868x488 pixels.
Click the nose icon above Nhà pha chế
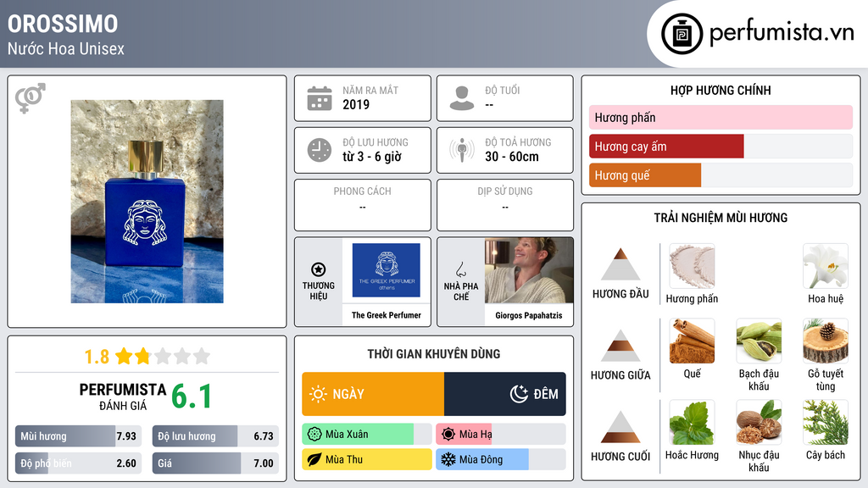coord(460,269)
